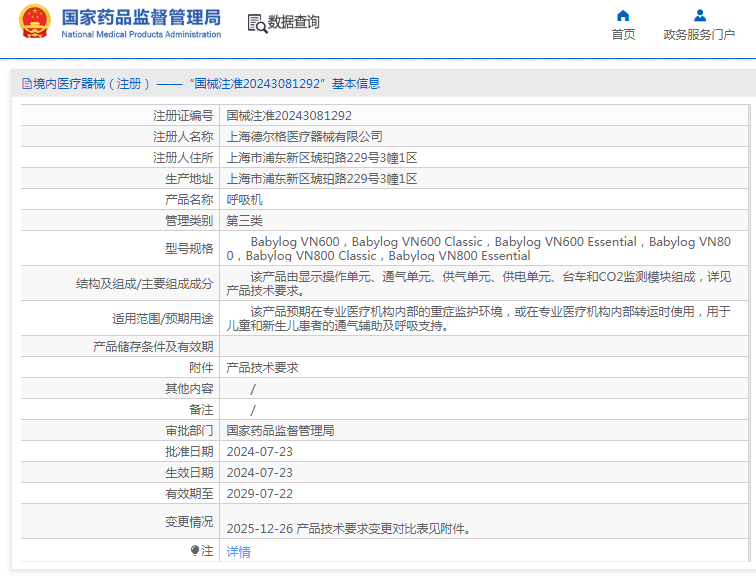Image resolution: width=756 pixels, height=578 pixels.
Task: Click approval date value in 批准日期 row
Action: tap(259, 452)
